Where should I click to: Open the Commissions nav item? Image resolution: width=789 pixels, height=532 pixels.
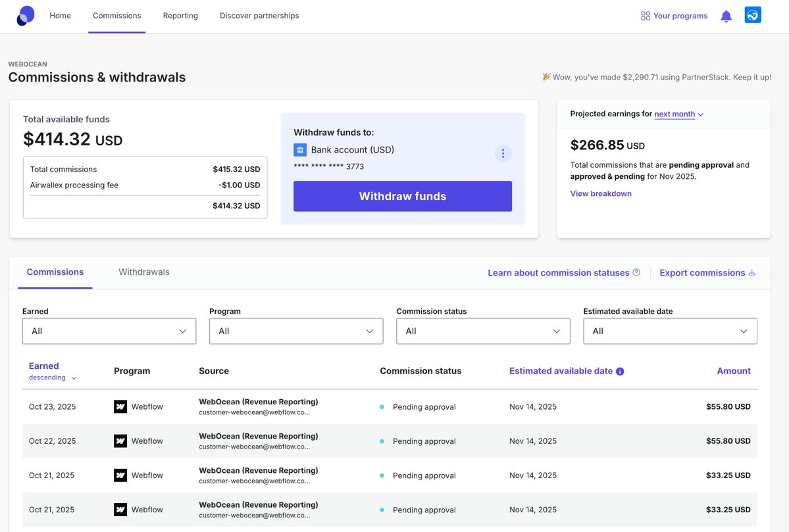116,16
